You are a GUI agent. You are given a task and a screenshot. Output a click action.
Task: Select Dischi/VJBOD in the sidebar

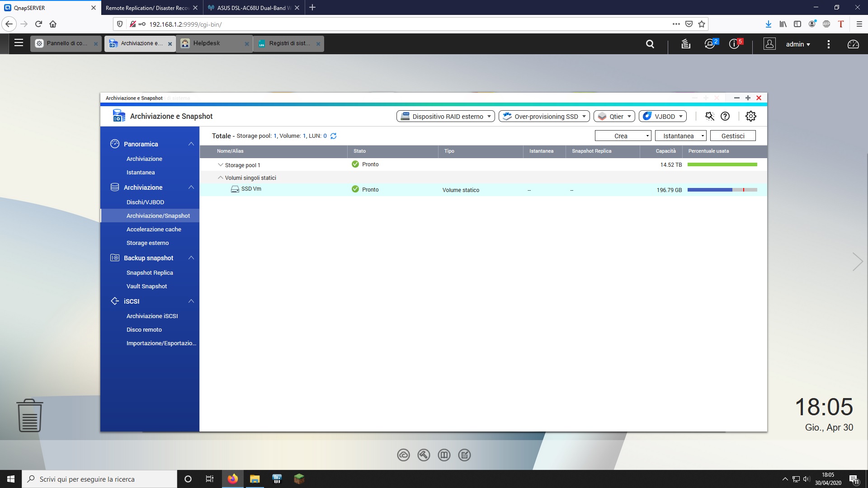(x=145, y=202)
